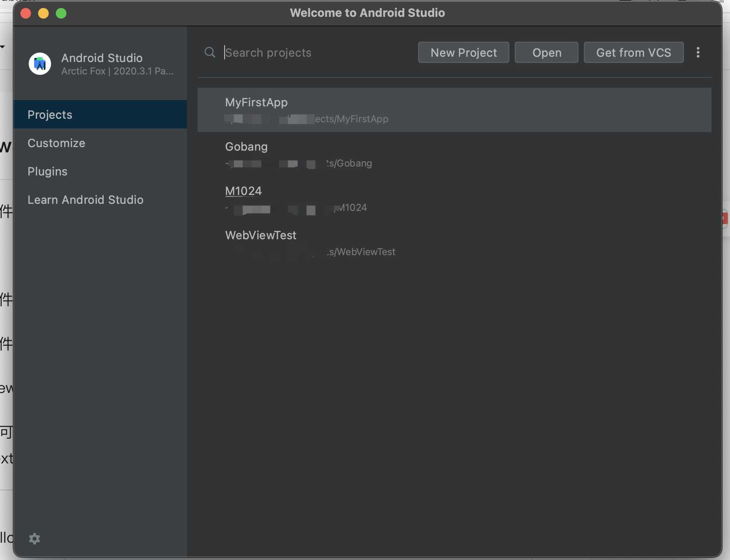Open the MyFirstApp recent project
Viewport: 730px width, 560px height.
454,110
